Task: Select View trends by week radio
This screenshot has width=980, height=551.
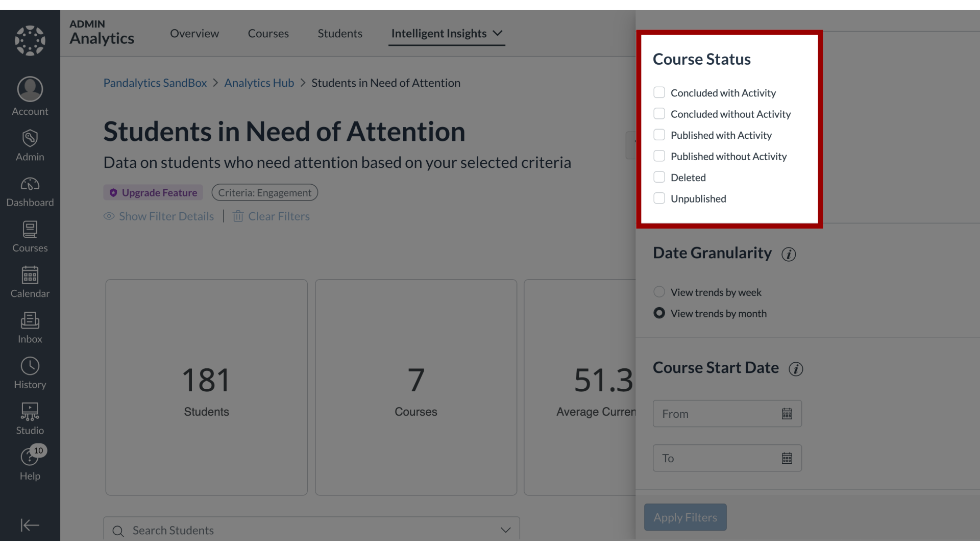Action: [659, 291]
